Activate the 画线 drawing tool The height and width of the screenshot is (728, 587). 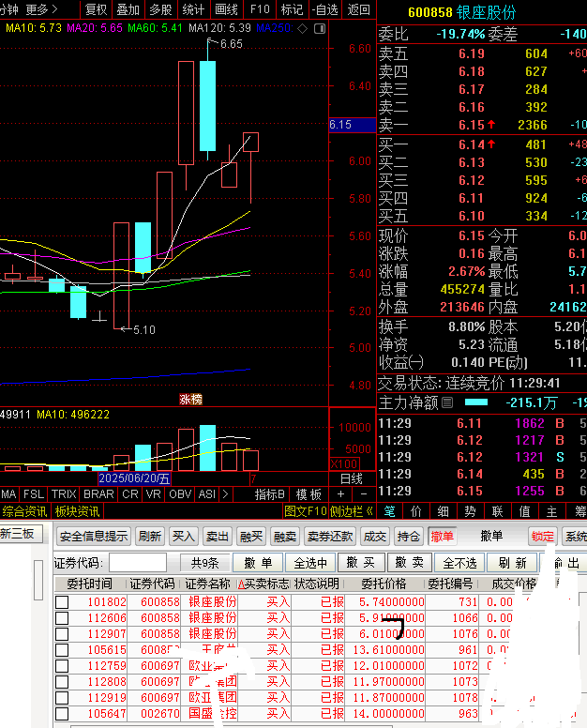(x=226, y=9)
